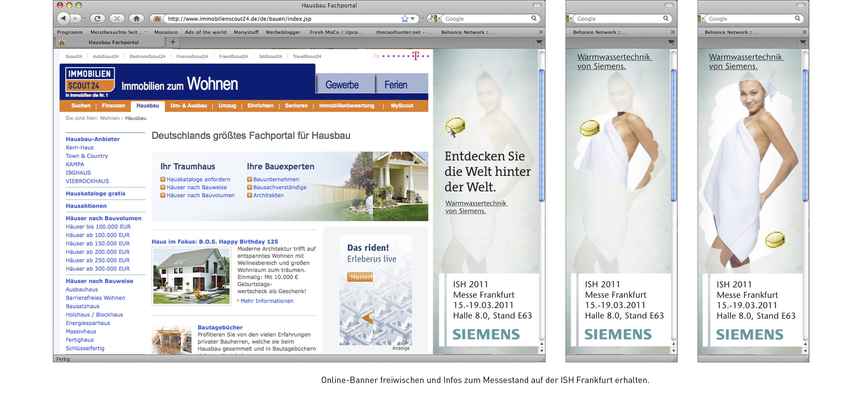
Task: Reload the page with the refresh icon
Action: coord(97,18)
